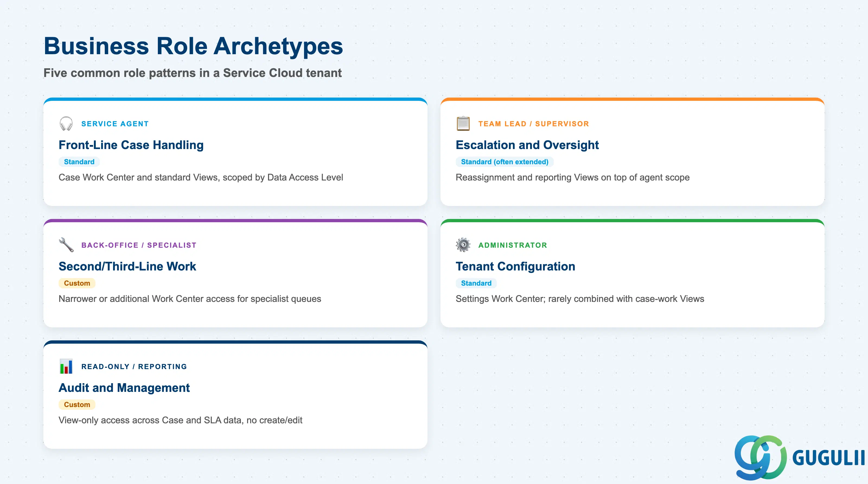The height and width of the screenshot is (484, 868).
Task: Click the Custom badge under Audit and Management
Action: (77, 405)
